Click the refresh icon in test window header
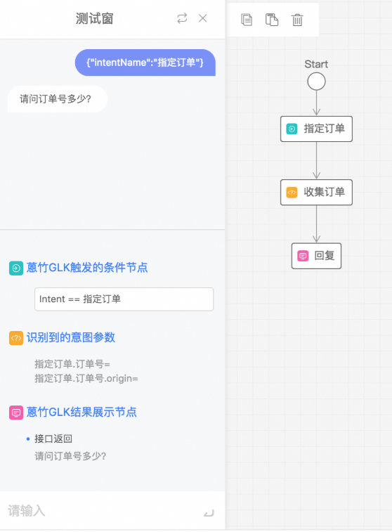392x532 pixels. click(182, 18)
